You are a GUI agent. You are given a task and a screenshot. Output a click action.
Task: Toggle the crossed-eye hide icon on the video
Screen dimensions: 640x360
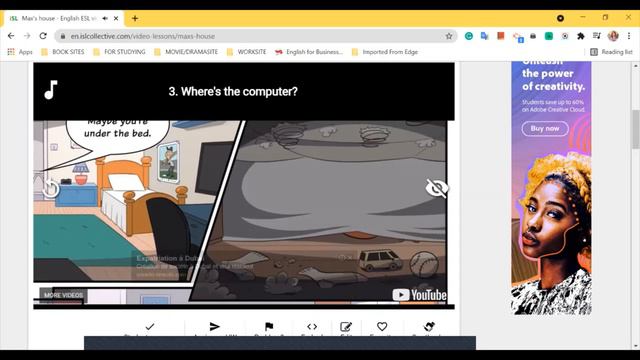pos(436,188)
